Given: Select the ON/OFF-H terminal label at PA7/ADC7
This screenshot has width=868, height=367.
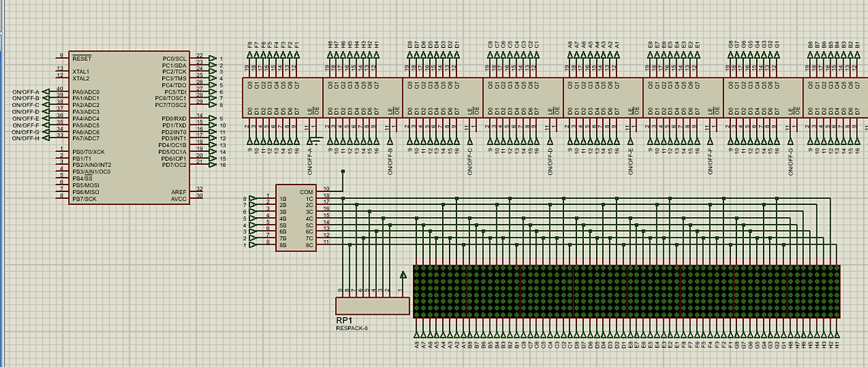Looking at the screenshot, I should (26, 138).
